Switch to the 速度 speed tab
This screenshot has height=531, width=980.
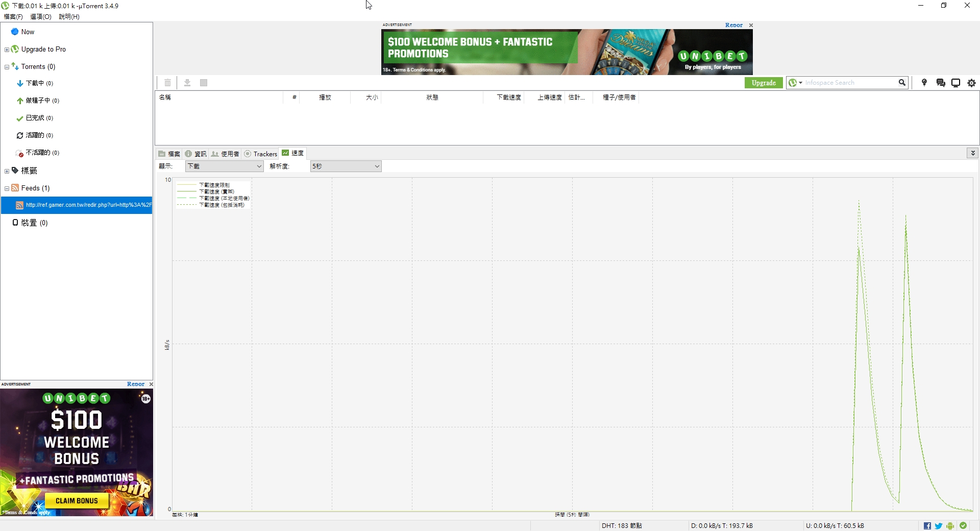click(293, 153)
